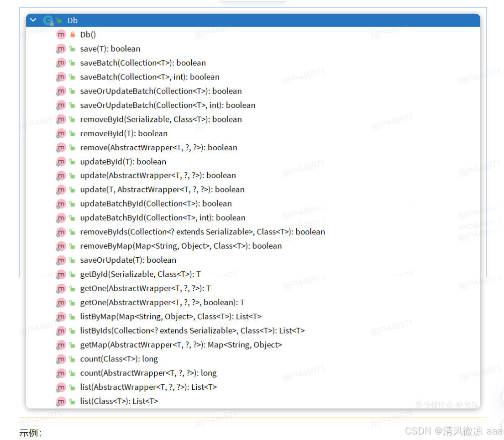Select the listByIds method text

pyautogui.click(x=193, y=331)
